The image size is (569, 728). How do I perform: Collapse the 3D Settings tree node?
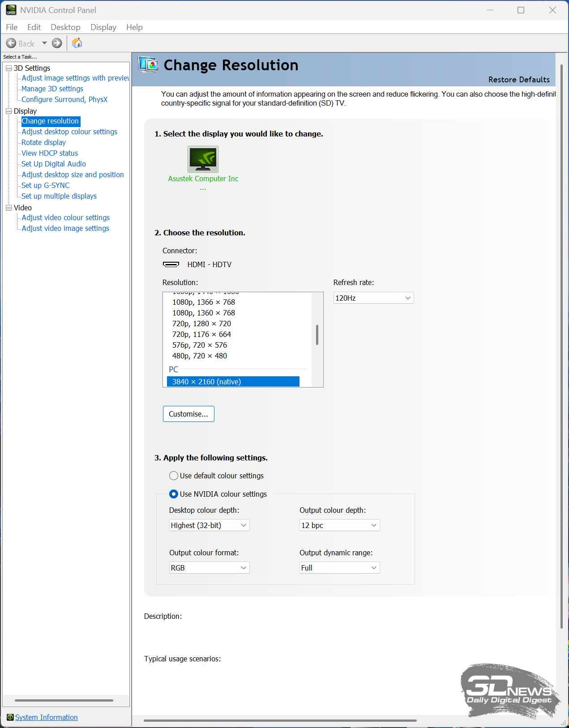point(9,68)
